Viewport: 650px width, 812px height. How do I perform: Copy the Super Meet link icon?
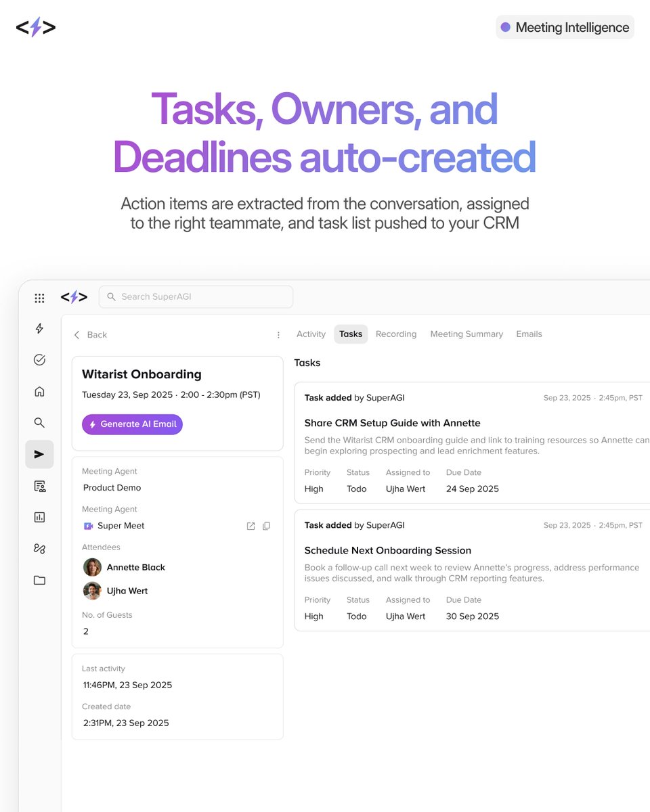(266, 526)
